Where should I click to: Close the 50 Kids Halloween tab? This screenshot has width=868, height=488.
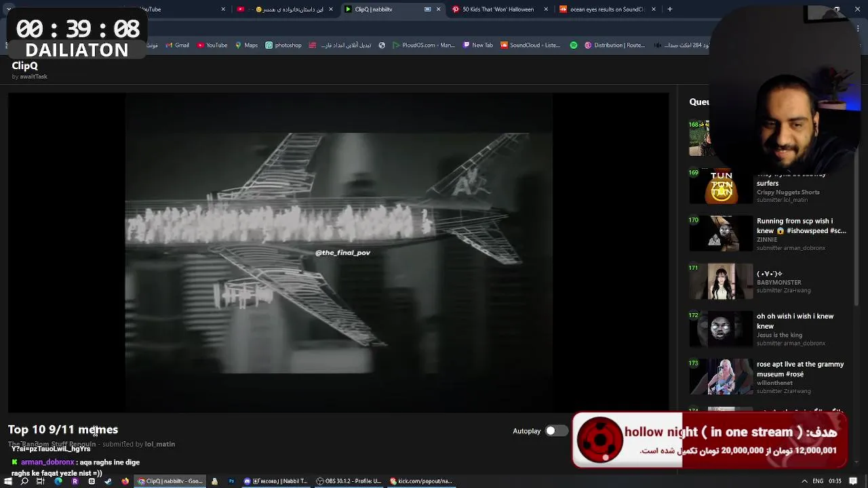[546, 9]
